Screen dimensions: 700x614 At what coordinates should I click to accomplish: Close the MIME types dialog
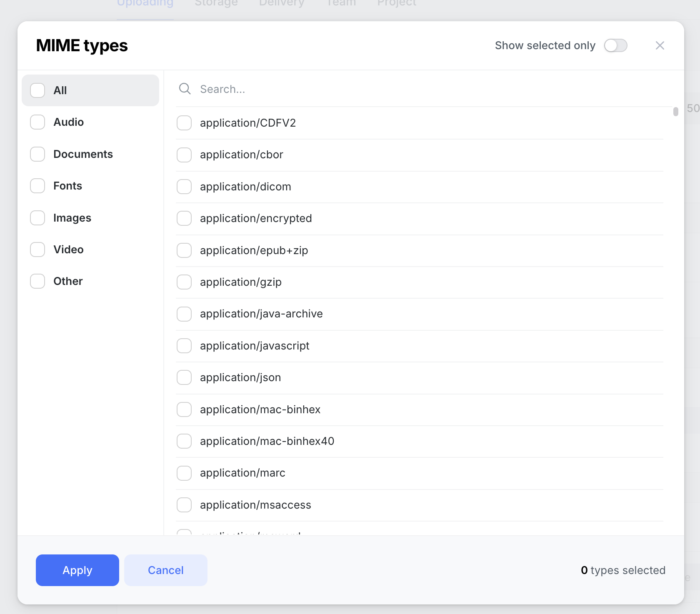(660, 45)
